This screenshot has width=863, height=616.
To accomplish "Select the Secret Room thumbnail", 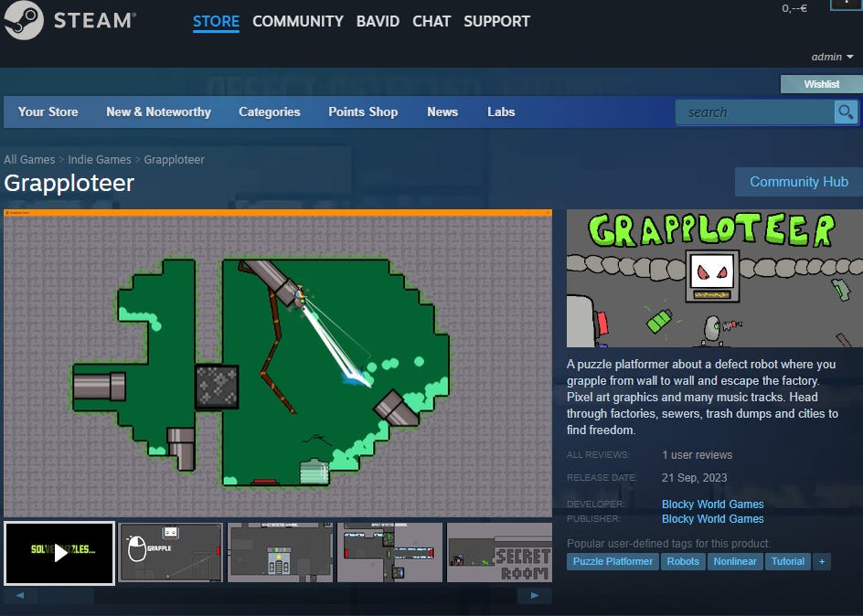I will [x=499, y=553].
